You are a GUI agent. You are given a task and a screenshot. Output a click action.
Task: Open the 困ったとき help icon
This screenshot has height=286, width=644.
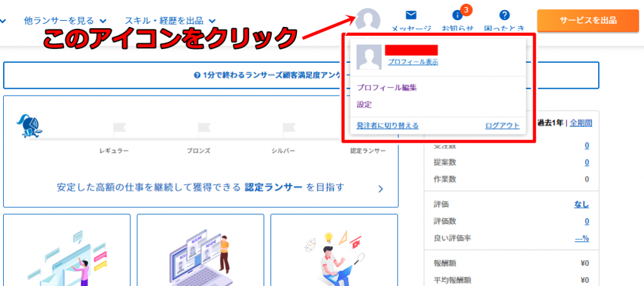504,15
